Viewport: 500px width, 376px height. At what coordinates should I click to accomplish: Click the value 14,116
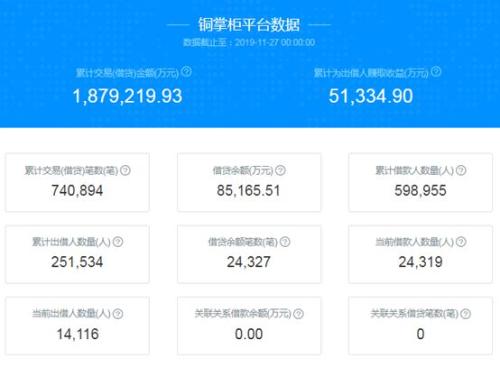(78, 334)
